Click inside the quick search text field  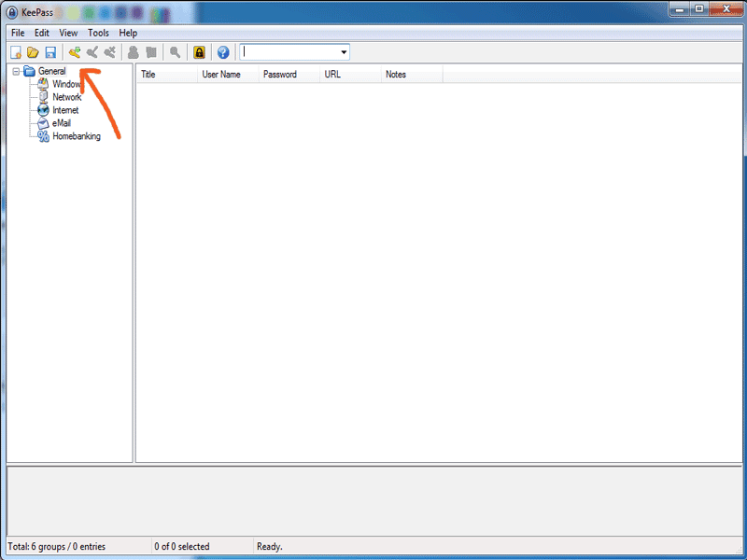click(289, 52)
